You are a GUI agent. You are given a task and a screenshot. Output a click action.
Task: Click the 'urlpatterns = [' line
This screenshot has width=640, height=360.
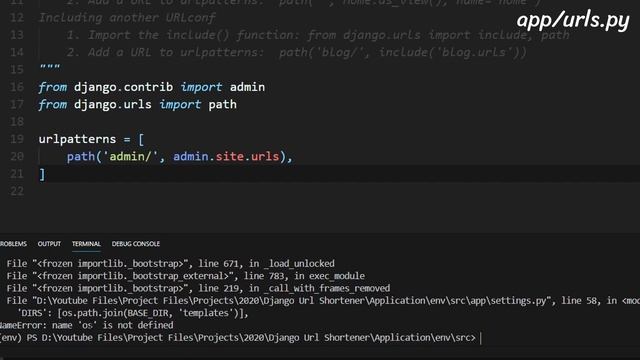pos(91,139)
